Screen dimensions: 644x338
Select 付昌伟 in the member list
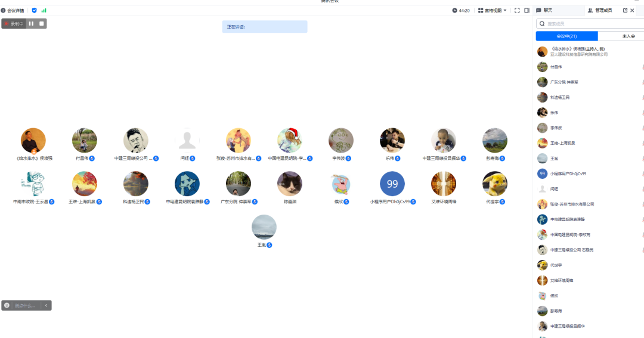pyautogui.click(x=556, y=67)
